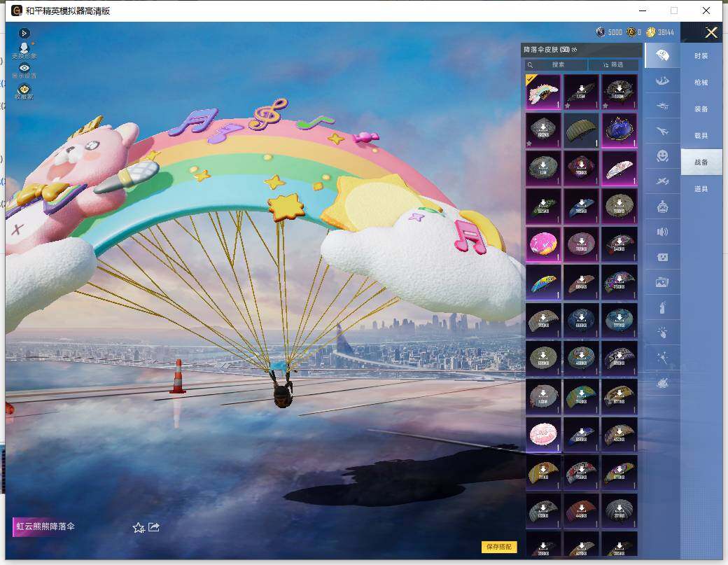Open the 装备 tab
728x565 pixels.
point(701,109)
